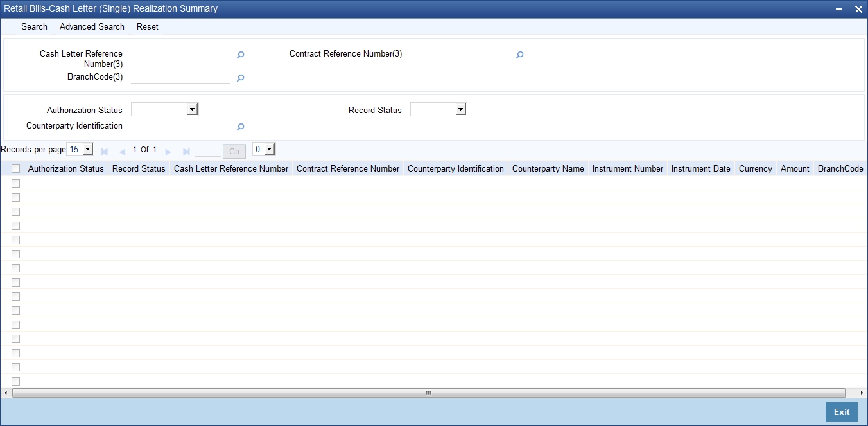Image resolution: width=868 pixels, height=426 pixels.
Task: Click the BranchCode input field
Action: tap(180, 78)
